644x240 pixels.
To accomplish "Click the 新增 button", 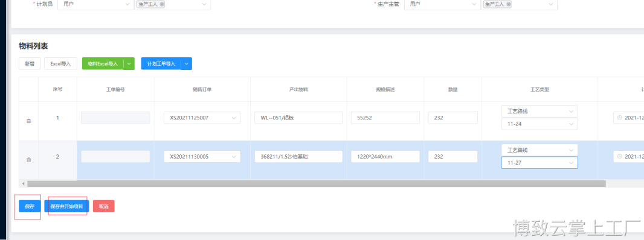I will click(30, 63).
